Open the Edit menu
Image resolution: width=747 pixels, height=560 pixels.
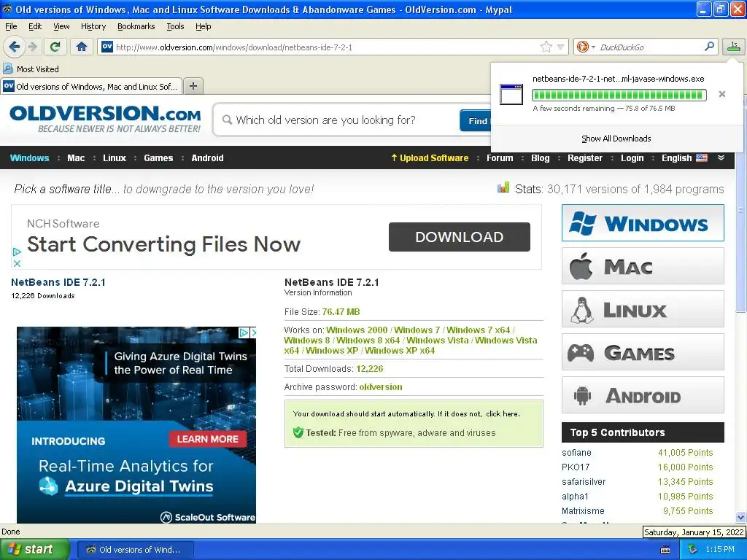coord(35,26)
